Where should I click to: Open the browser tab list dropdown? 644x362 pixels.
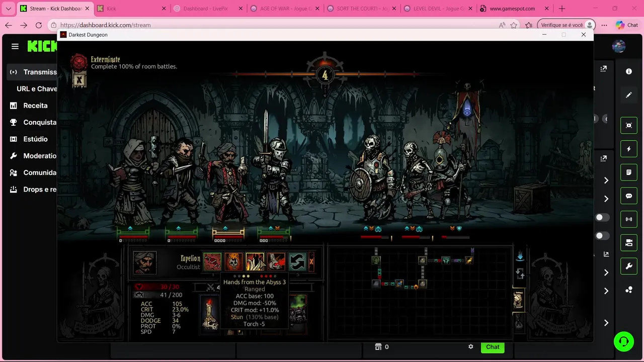(x=8, y=9)
